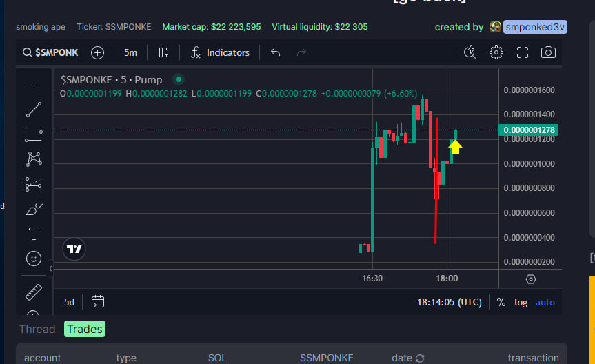The image size is (595, 364).
Task: Select the 5d date range
Action: point(69,302)
